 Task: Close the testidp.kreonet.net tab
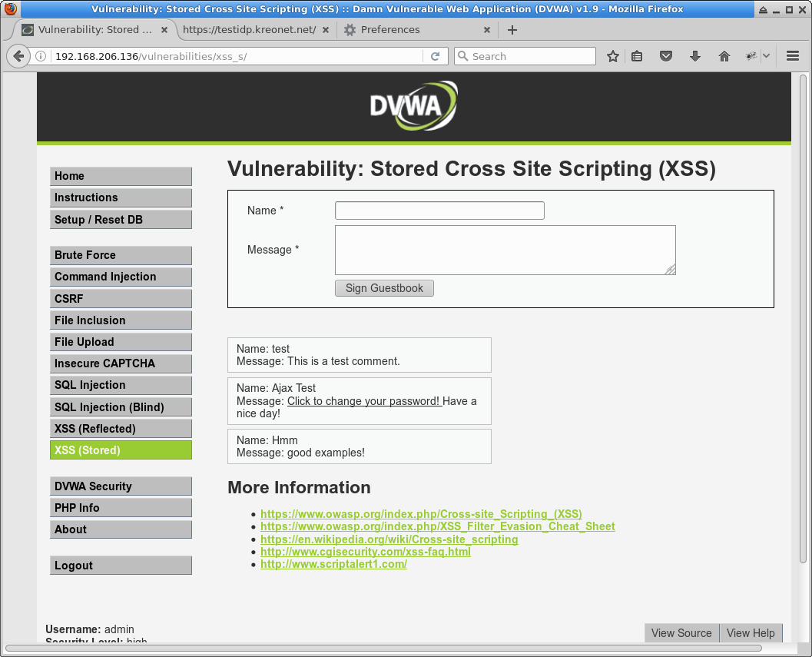click(x=326, y=30)
